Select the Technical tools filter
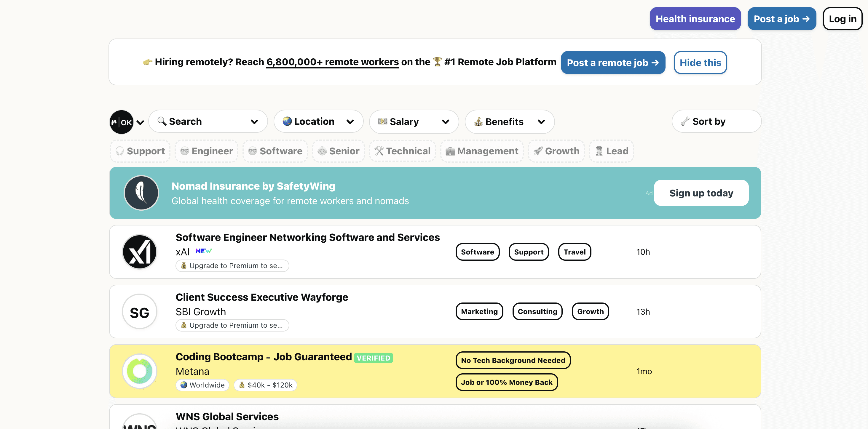The height and width of the screenshot is (429, 868). pyautogui.click(x=402, y=151)
